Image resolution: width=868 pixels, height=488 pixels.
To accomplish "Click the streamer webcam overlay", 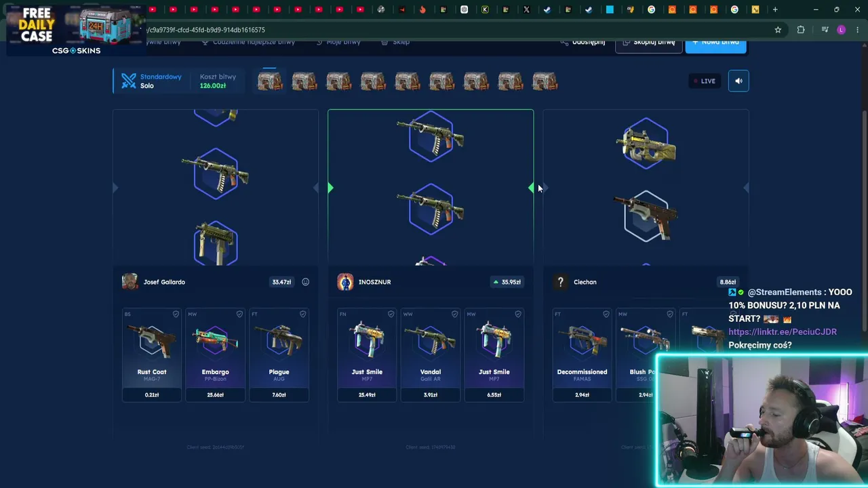I will (762, 420).
